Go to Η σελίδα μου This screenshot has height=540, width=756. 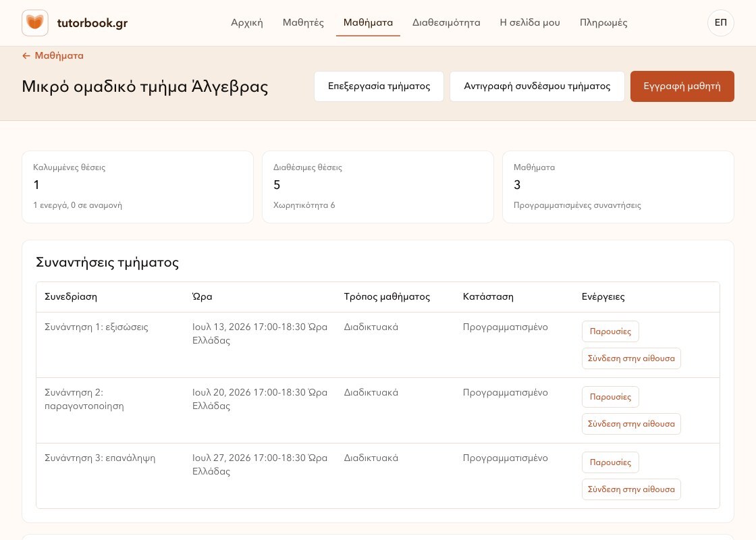530,23
